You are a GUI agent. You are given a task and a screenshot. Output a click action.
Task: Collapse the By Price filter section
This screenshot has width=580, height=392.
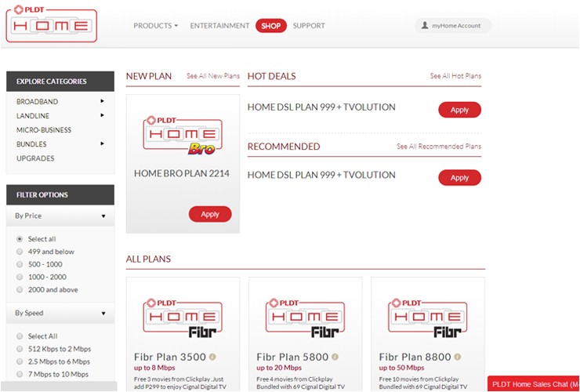coord(103,216)
